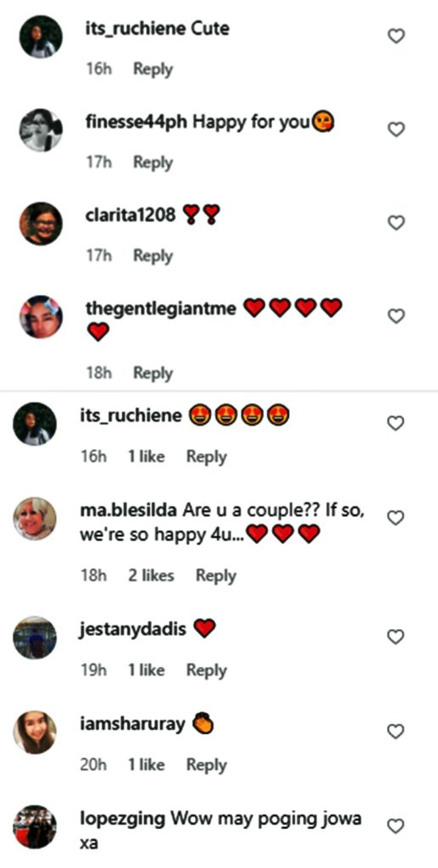438x868 pixels.
Task: Tap the heart on clarita1208's comment
Action: (396, 223)
